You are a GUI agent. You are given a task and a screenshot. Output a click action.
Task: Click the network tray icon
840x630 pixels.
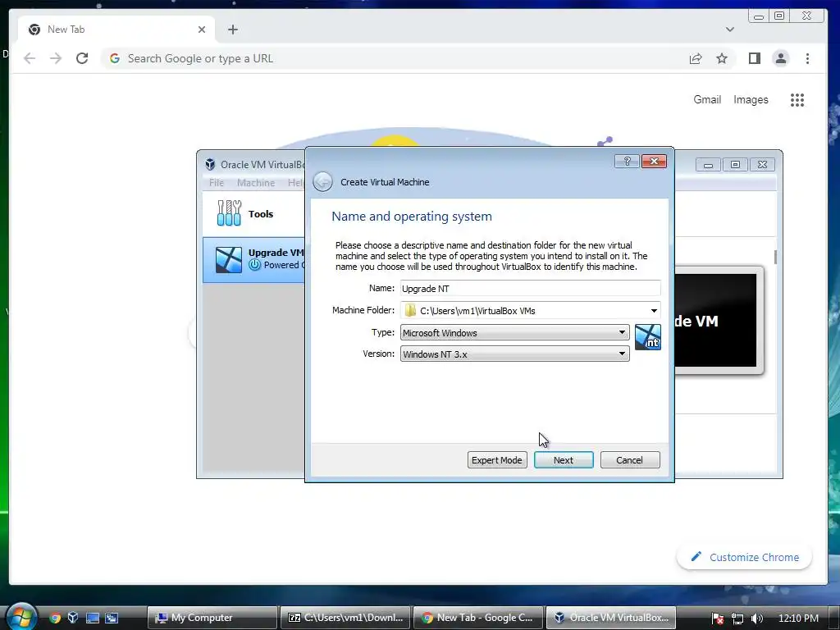click(x=737, y=619)
